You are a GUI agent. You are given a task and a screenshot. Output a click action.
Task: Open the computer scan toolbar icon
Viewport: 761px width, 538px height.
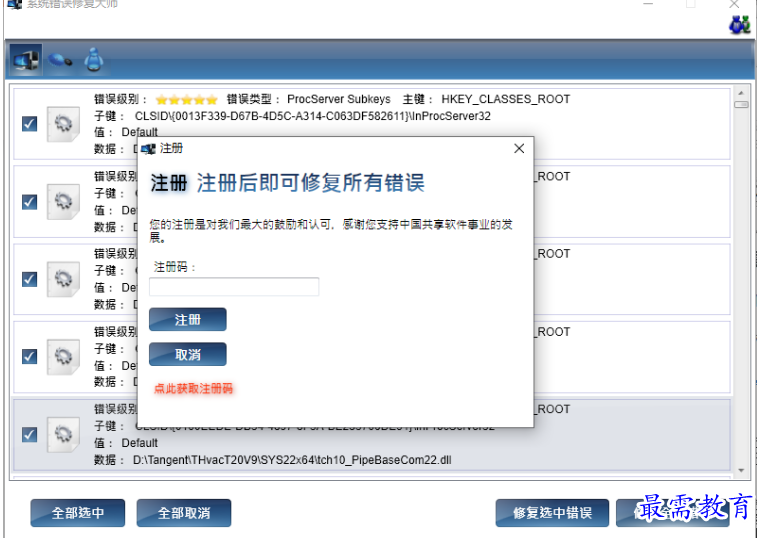click(26, 60)
